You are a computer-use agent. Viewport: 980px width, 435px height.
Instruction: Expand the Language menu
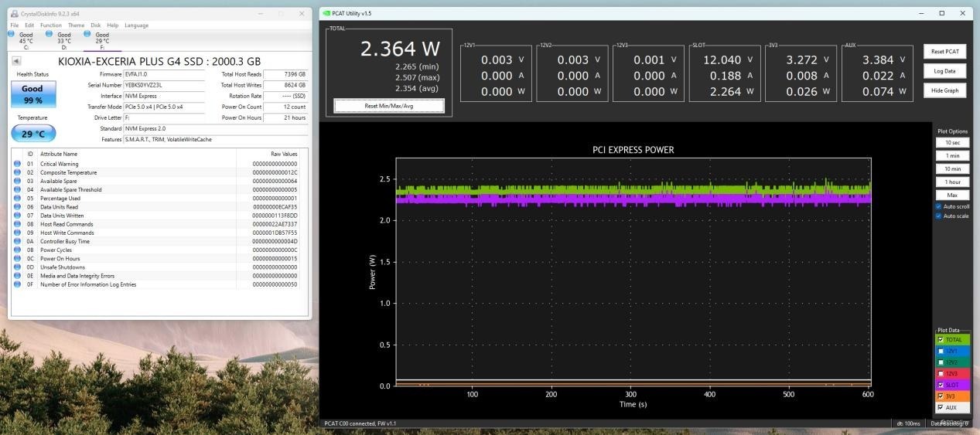tap(136, 25)
